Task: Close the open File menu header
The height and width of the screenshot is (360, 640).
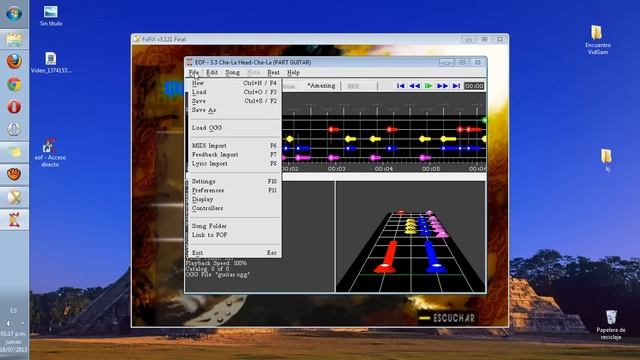Action: pos(193,73)
